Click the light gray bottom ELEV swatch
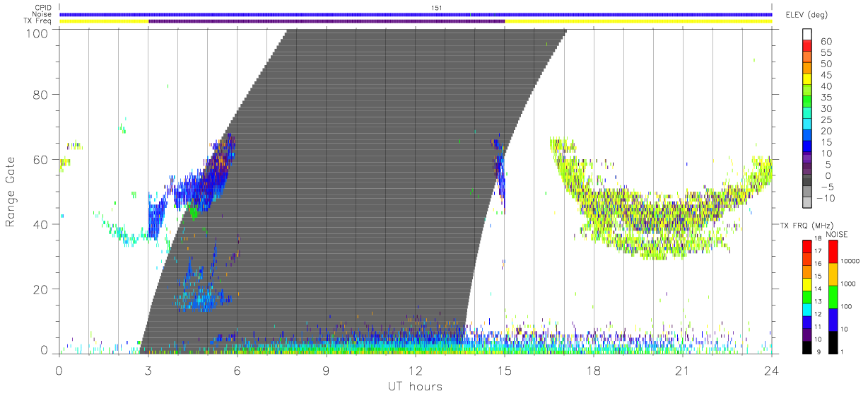 (808, 204)
